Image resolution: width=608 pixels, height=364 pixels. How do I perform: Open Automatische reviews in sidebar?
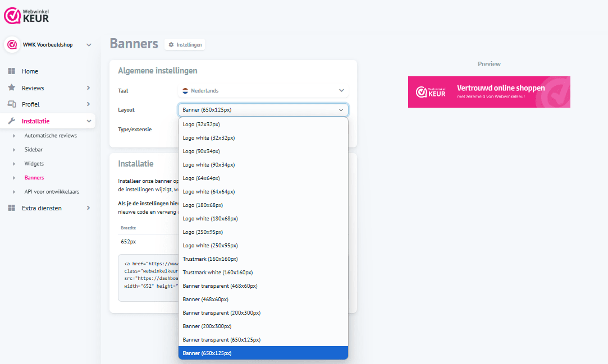pos(51,136)
